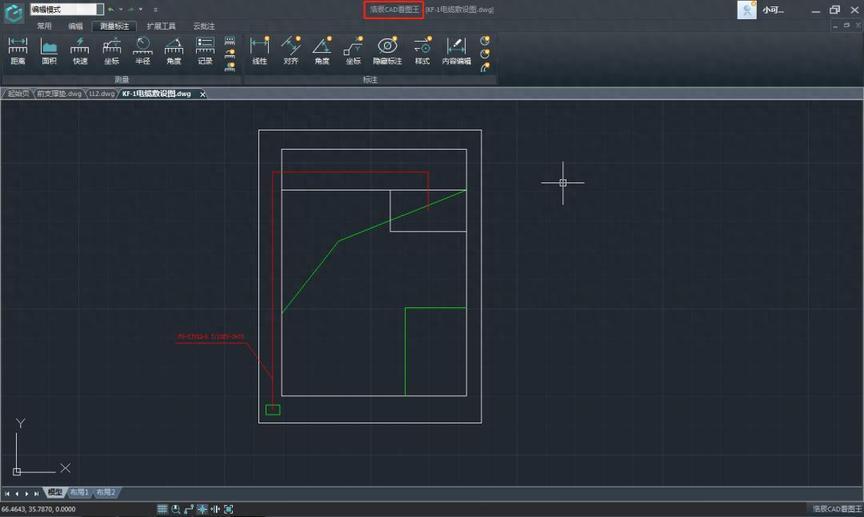Select the 线性 linear dimension tool
This screenshot has width=864, height=517.
pos(259,50)
